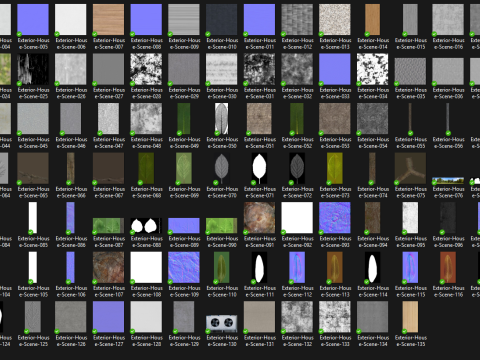480x360 pixels.
Task: Click the white blotchy mask thumbnail Exterior-House-Scene-034
Action: 372,69
